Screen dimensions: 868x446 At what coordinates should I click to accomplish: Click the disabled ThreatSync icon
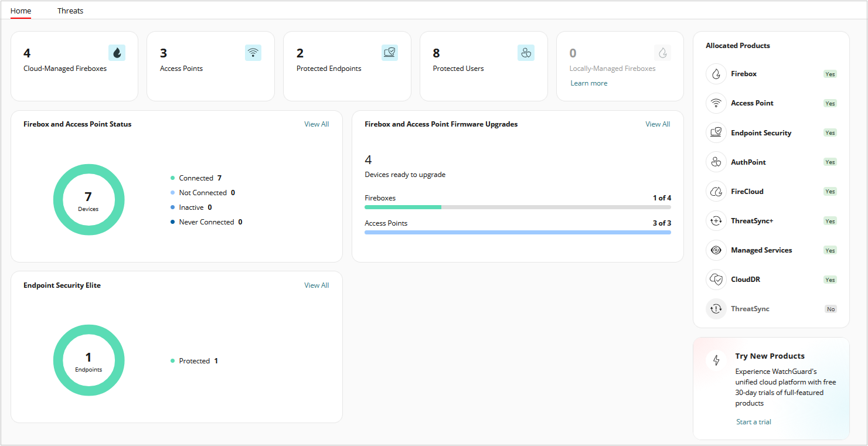point(716,309)
